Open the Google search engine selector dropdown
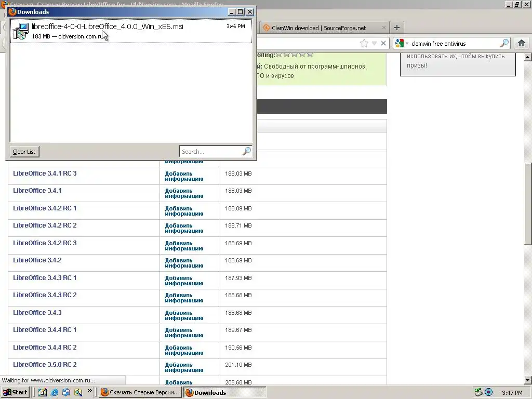 (402, 43)
